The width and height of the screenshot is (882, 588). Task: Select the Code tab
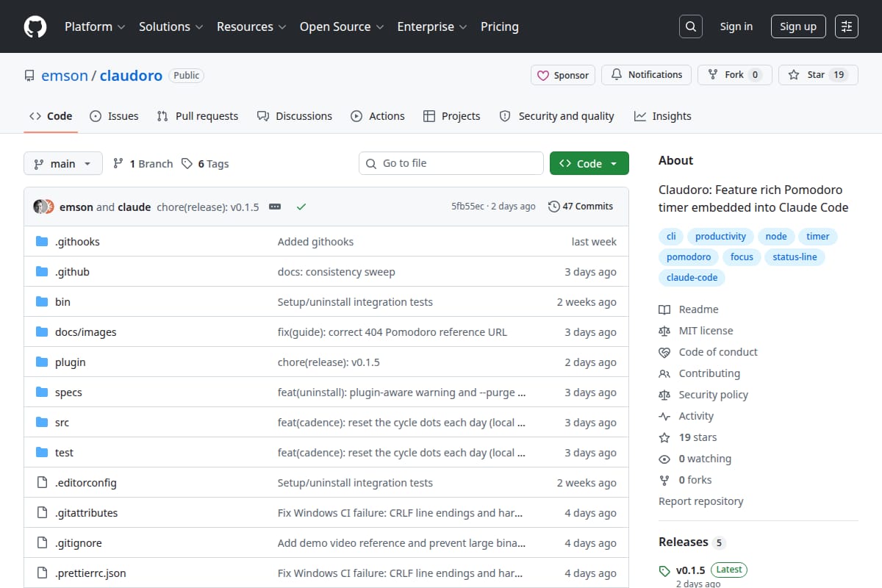[x=51, y=116]
